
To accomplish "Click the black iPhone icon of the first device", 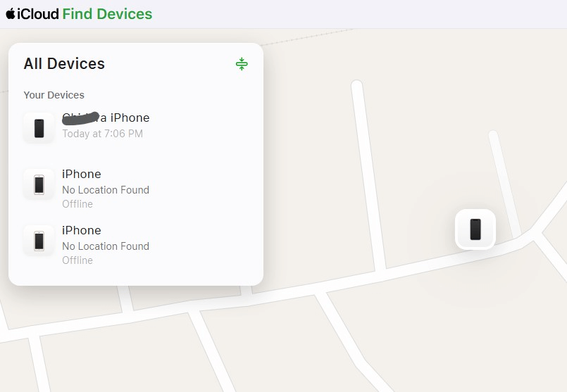I will pyautogui.click(x=39, y=127).
